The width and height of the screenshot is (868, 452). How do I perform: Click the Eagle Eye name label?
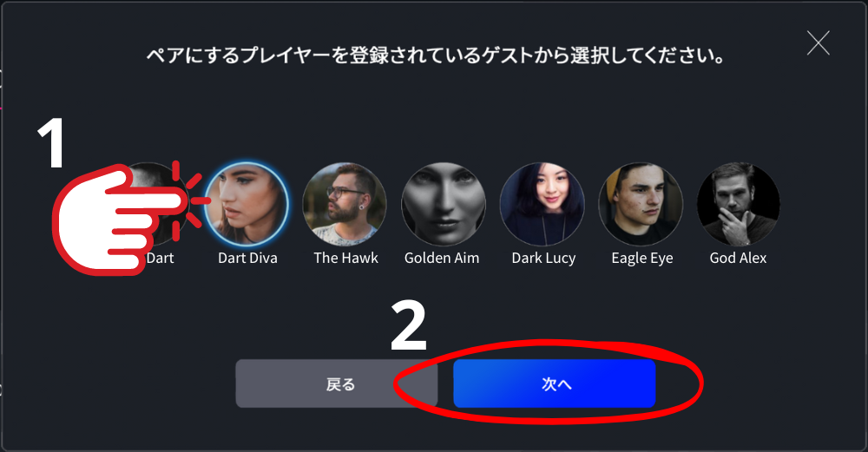[x=642, y=259]
